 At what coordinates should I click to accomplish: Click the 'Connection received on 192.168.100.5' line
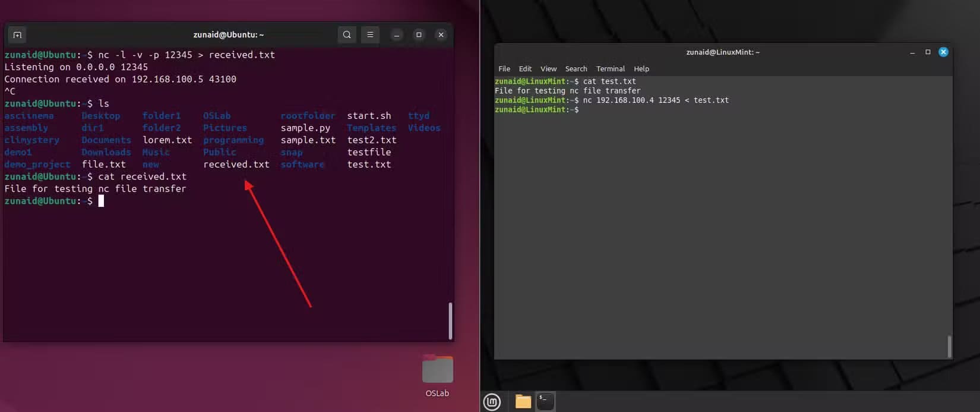pos(121,79)
